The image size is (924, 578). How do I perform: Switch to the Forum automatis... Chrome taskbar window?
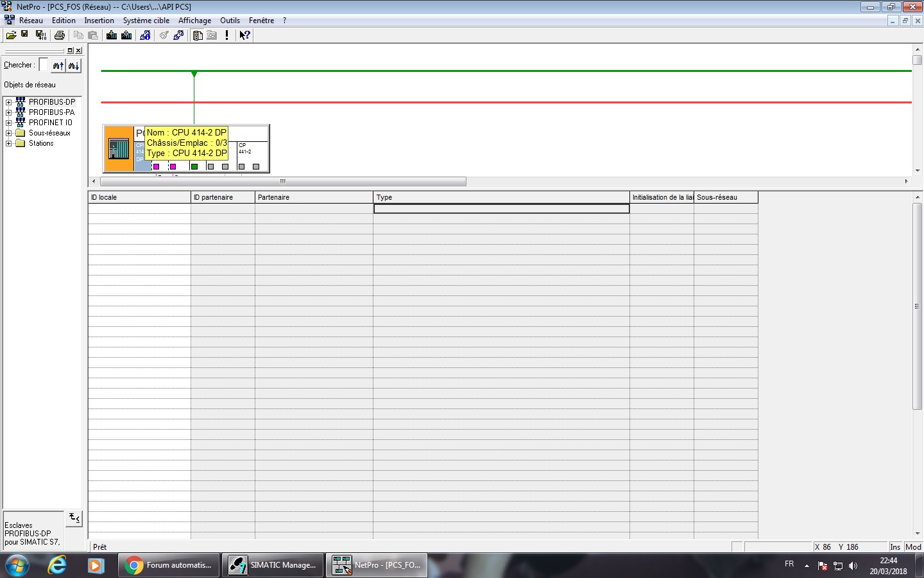pyautogui.click(x=169, y=565)
